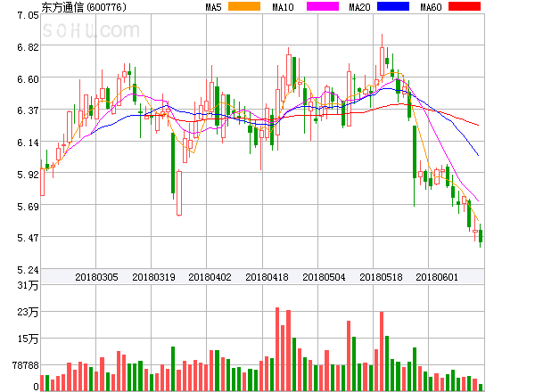
Task: Click the MA20 legend label
Action: [359, 7]
